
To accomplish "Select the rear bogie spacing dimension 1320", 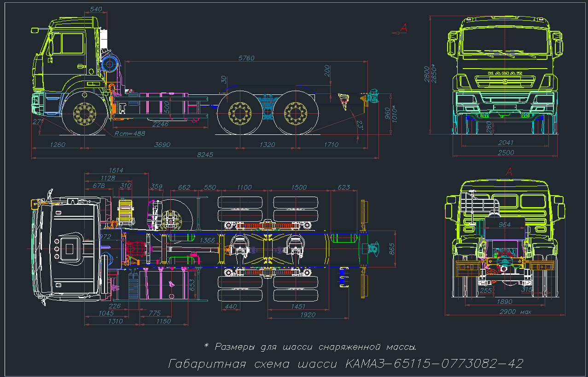I will [x=267, y=145].
